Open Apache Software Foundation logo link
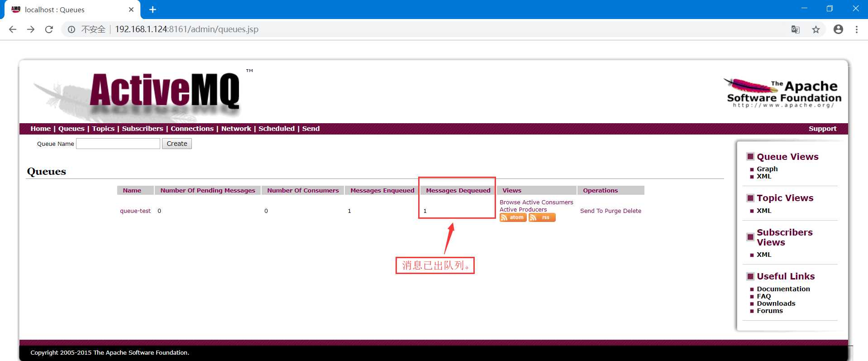 [783, 93]
